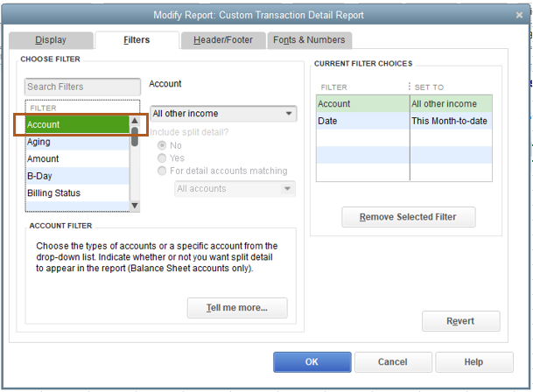Image resolution: width=533 pixels, height=392 pixels.
Task: Click the Search Filters field
Action: tap(82, 87)
